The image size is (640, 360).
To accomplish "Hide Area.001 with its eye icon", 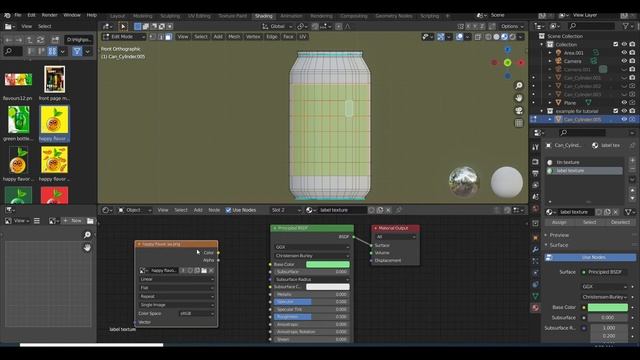I will [x=624, y=53].
